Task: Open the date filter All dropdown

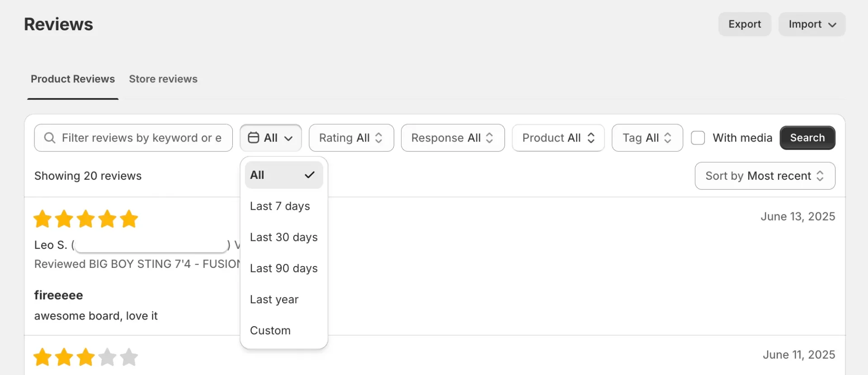Action: coord(271,138)
